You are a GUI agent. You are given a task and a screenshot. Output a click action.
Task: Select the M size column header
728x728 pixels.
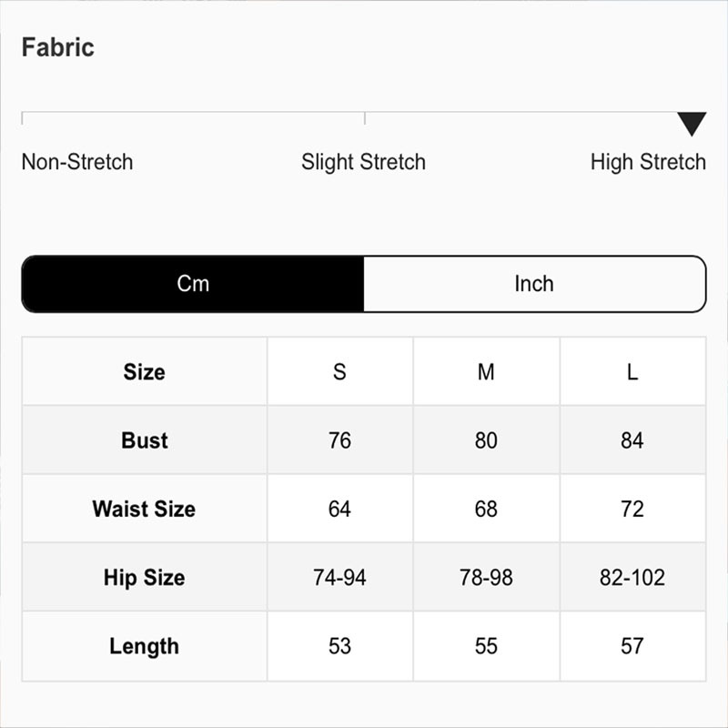coord(486,371)
